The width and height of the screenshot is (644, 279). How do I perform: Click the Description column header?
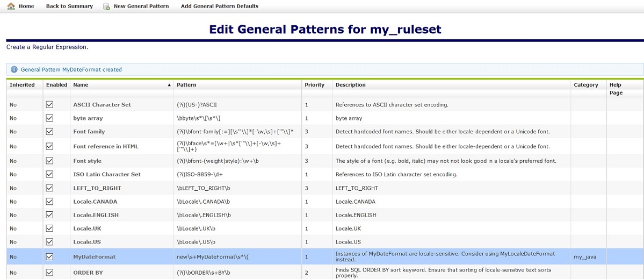pyautogui.click(x=350, y=85)
